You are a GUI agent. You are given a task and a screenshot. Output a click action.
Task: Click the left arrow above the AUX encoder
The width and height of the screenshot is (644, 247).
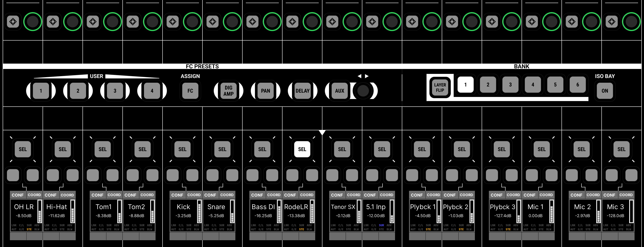coord(359,76)
